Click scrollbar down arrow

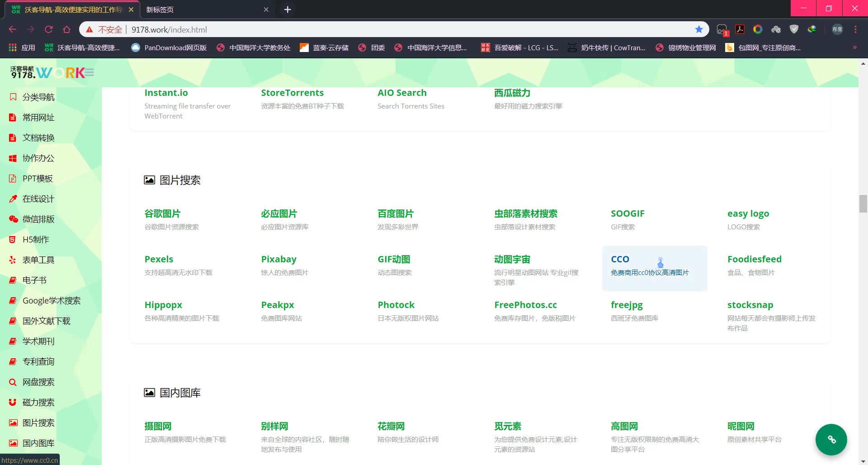(863, 461)
